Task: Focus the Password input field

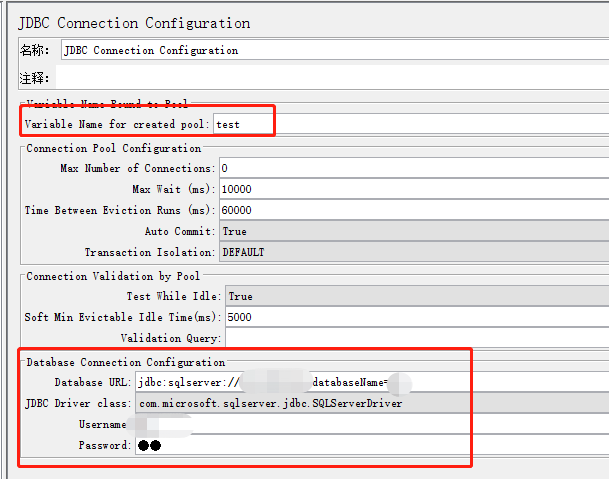Action: [x=300, y=445]
